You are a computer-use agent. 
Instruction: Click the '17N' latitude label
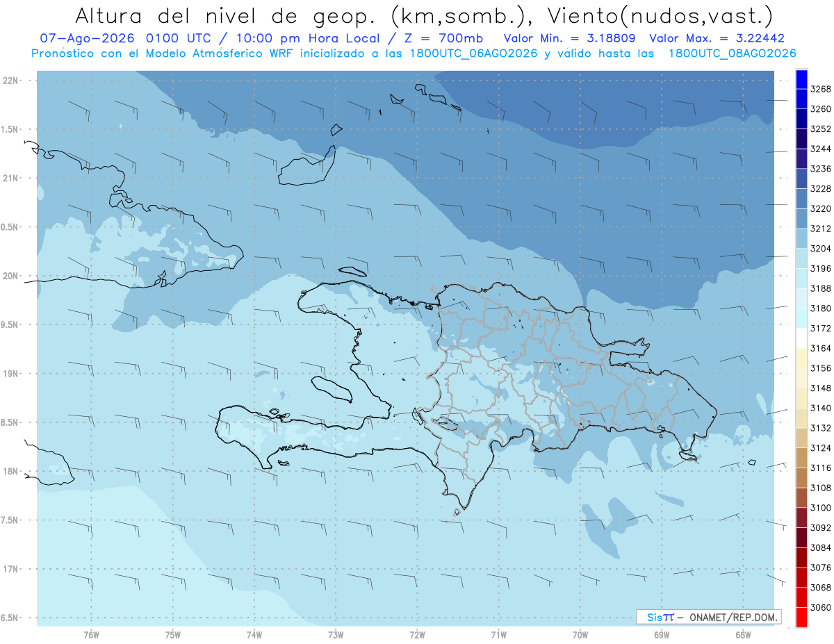pos(10,569)
